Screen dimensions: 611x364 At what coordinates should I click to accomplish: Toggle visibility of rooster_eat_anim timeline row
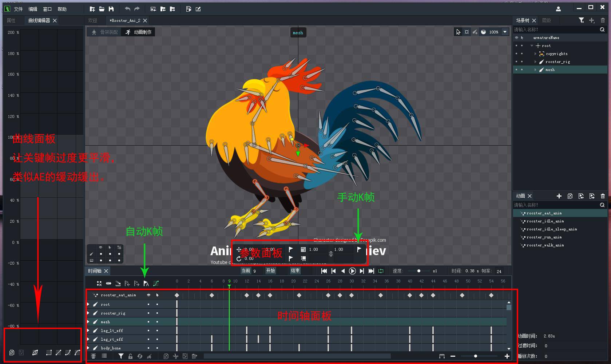[148, 295]
